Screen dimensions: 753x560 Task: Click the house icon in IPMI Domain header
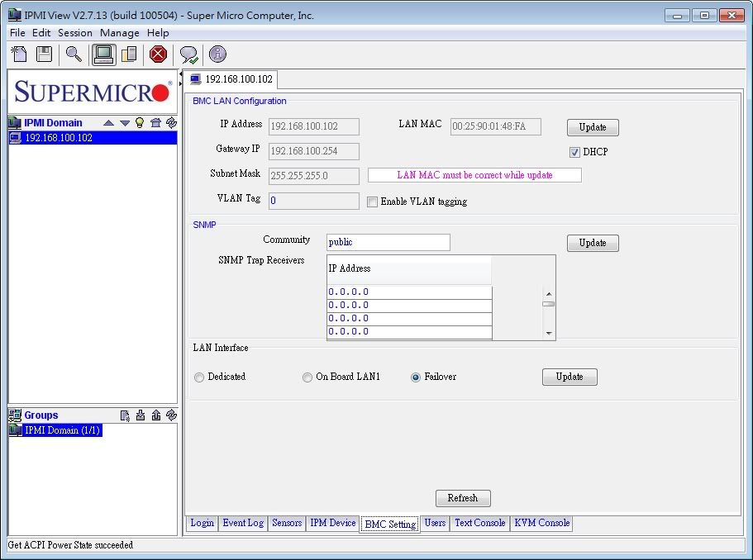(155, 123)
